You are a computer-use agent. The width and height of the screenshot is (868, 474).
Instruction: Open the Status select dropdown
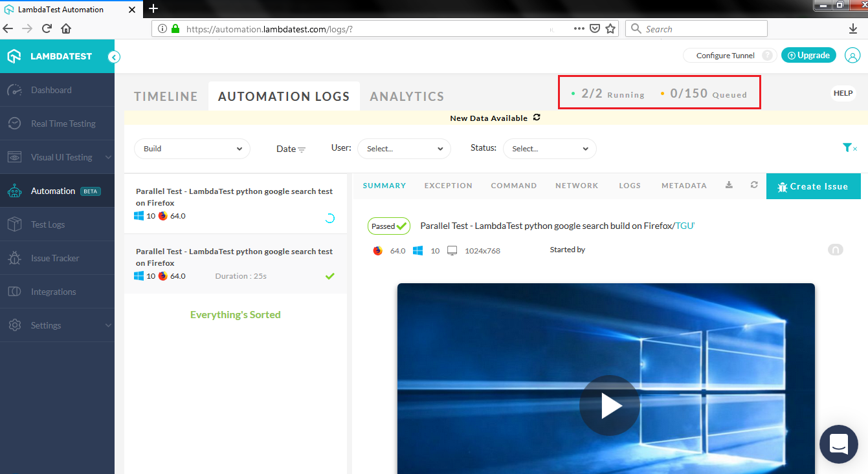tap(550, 149)
